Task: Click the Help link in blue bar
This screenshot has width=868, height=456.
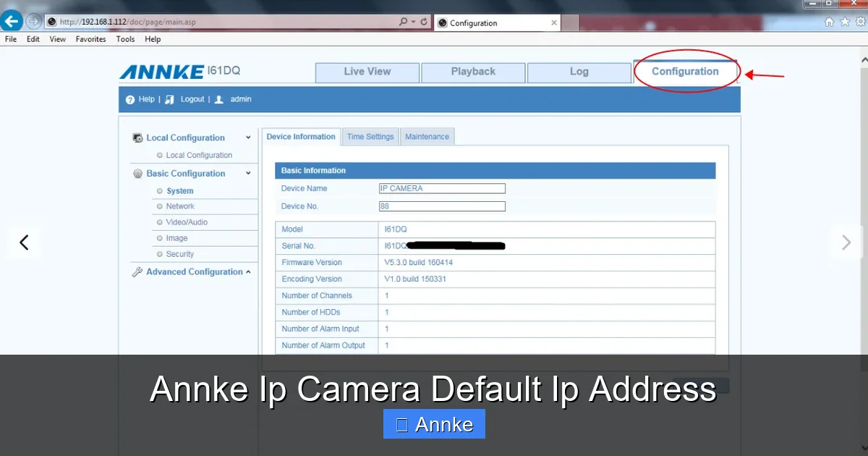Action: pyautogui.click(x=147, y=99)
